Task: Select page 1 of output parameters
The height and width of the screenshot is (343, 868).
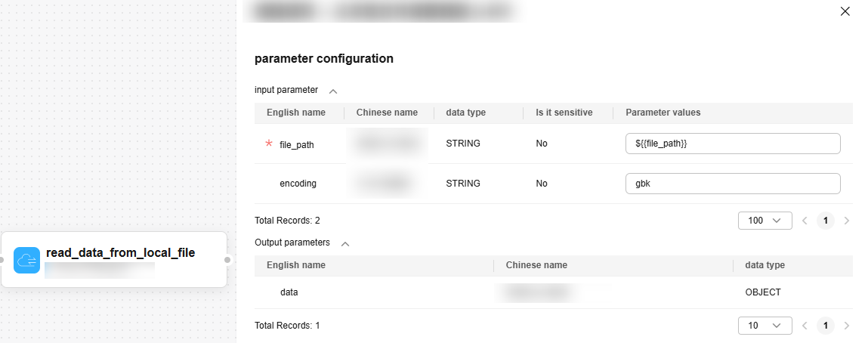Action: 826,326
